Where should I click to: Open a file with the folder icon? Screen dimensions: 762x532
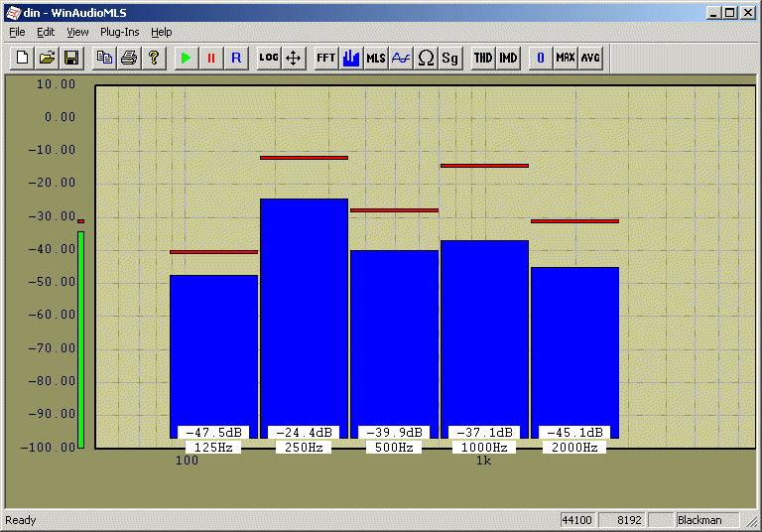47,58
